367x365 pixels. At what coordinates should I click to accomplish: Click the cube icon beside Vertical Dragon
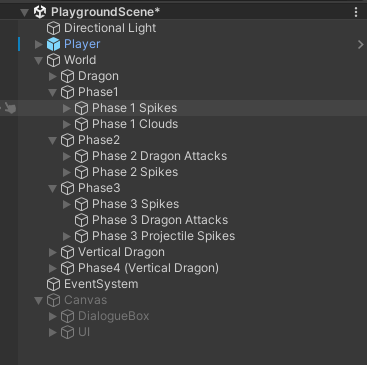click(x=67, y=252)
